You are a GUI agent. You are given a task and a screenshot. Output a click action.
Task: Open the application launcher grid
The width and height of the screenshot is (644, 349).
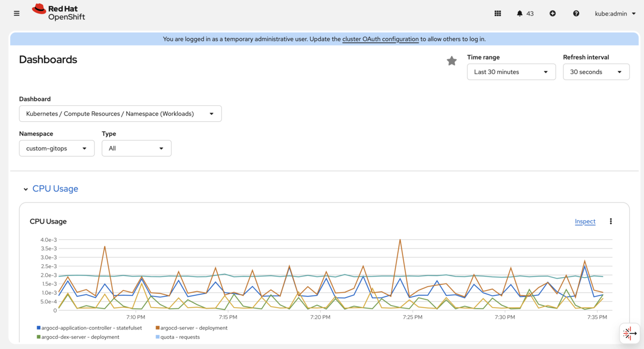click(x=497, y=13)
